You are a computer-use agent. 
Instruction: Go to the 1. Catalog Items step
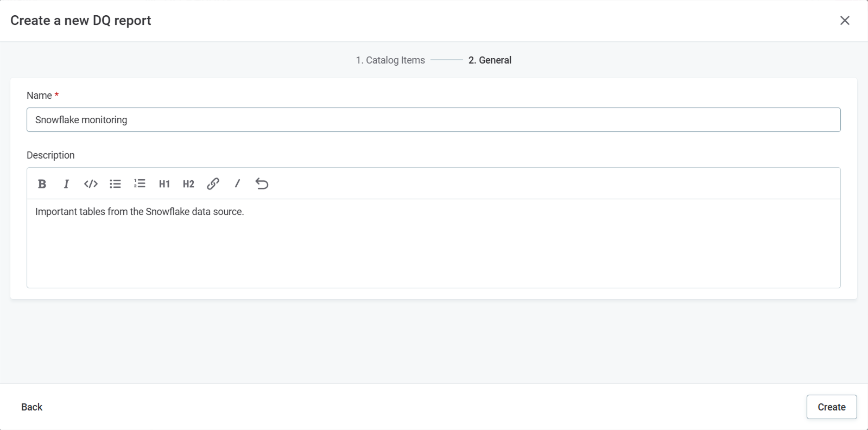coord(390,60)
